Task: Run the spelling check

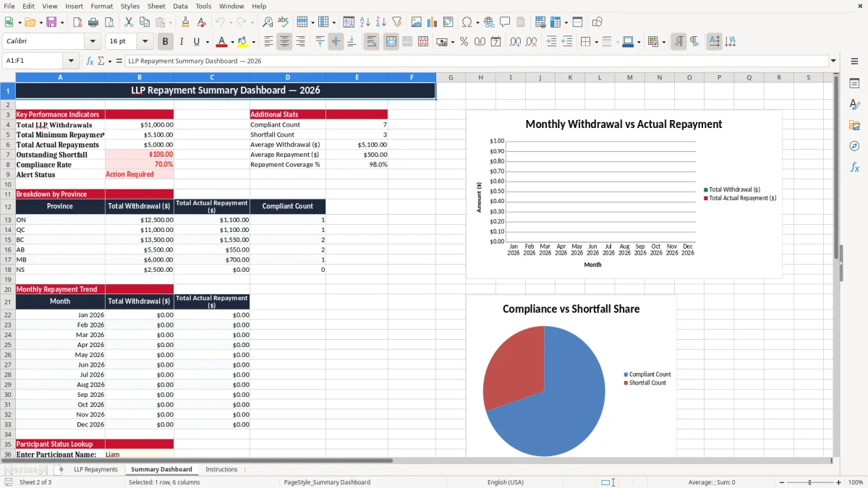Action: click(x=284, y=22)
